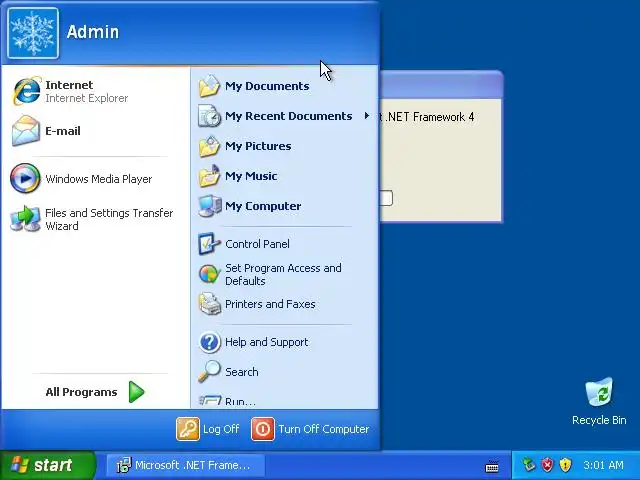640x480 pixels.
Task: Choose Printers and Faxes entry
Action: pos(284,304)
